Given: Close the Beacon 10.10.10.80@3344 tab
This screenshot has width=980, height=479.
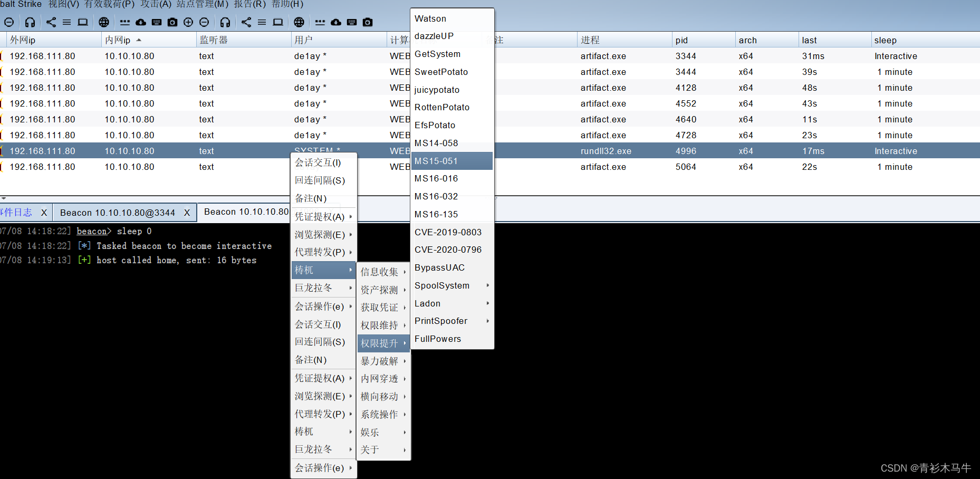Looking at the screenshot, I should pyautogui.click(x=187, y=213).
